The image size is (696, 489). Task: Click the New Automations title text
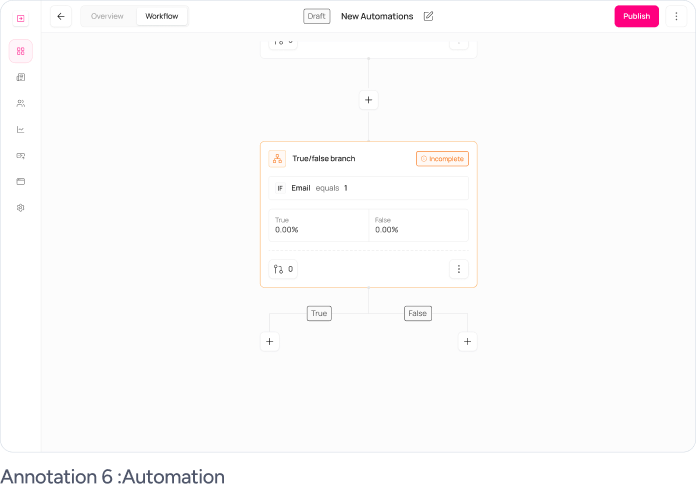[377, 16]
